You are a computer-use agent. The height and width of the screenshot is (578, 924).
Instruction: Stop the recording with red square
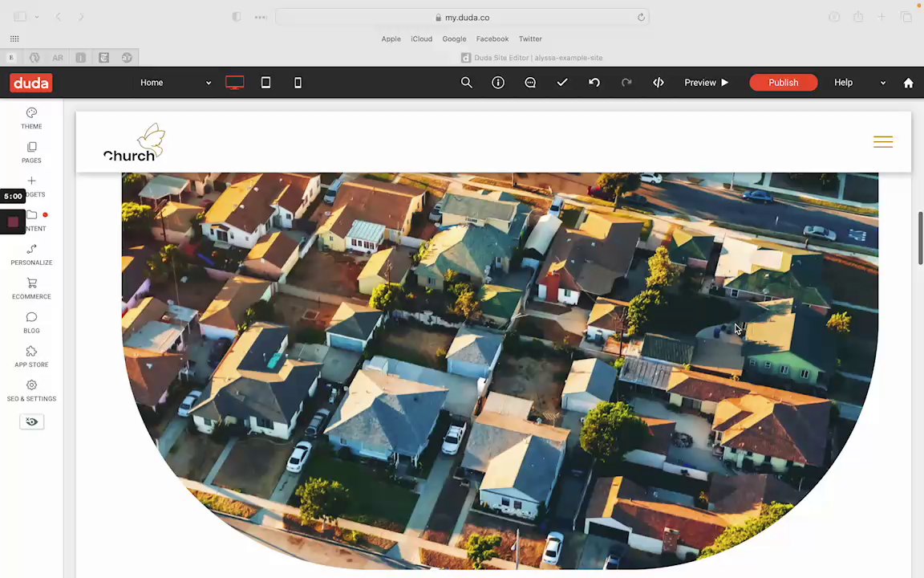pyautogui.click(x=13, y=222)
